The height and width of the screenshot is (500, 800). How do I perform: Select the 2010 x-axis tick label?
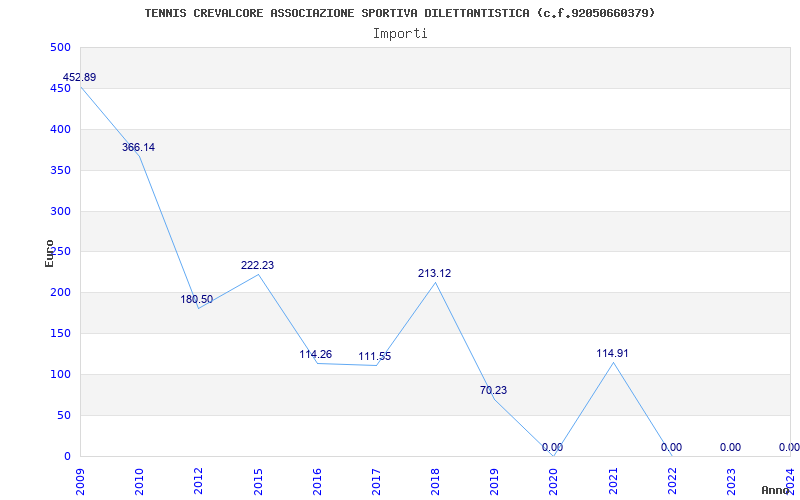pos(139,481)
